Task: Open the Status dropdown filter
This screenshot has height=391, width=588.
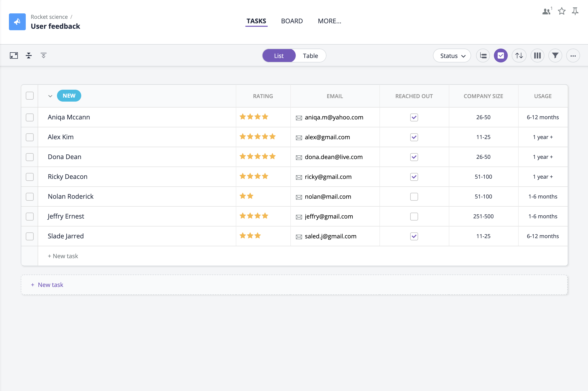Action: click(452, 56)
